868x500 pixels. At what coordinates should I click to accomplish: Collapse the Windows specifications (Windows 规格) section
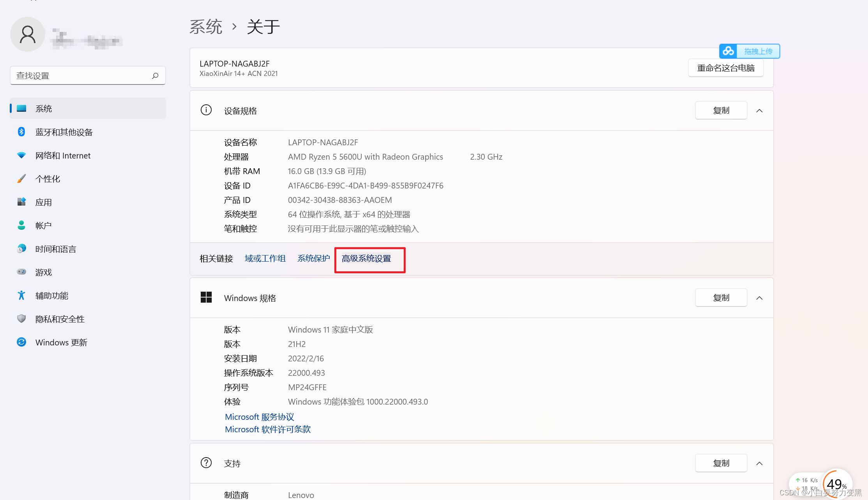[x=759, y=298]
